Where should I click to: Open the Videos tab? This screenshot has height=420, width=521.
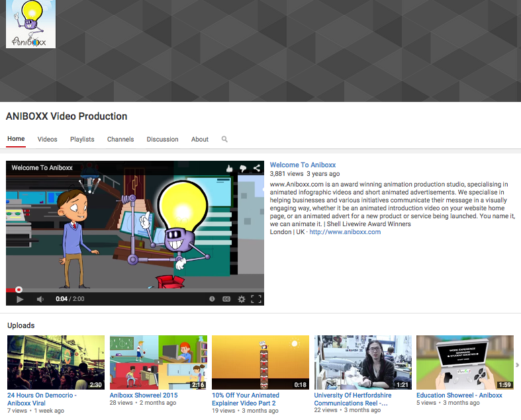point(47,139)
